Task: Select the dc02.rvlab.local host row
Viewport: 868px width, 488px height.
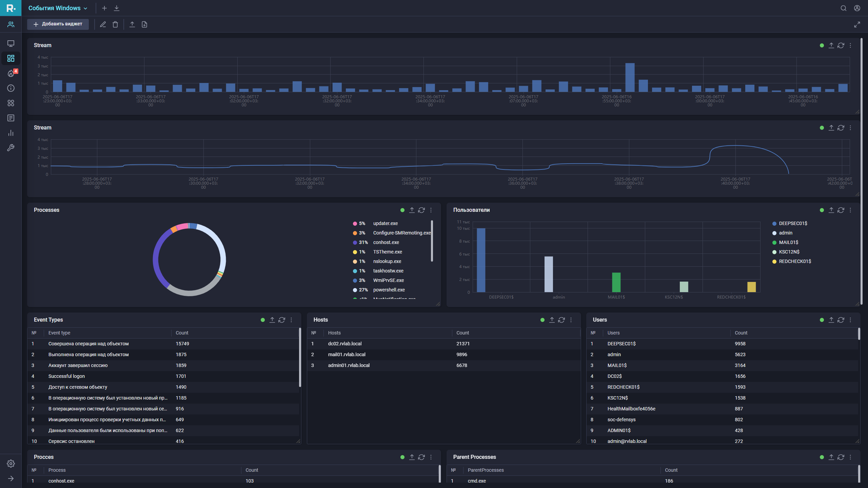Action: (x=345, y=344)
